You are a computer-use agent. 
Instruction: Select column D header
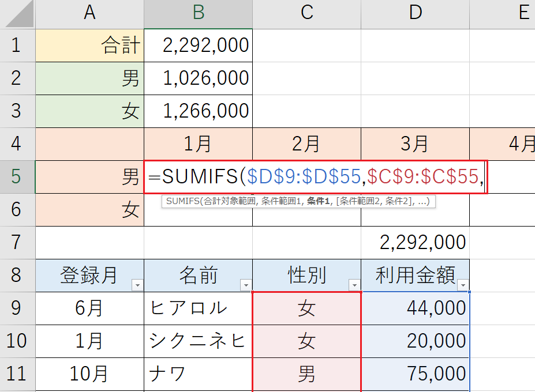point(415,14)
